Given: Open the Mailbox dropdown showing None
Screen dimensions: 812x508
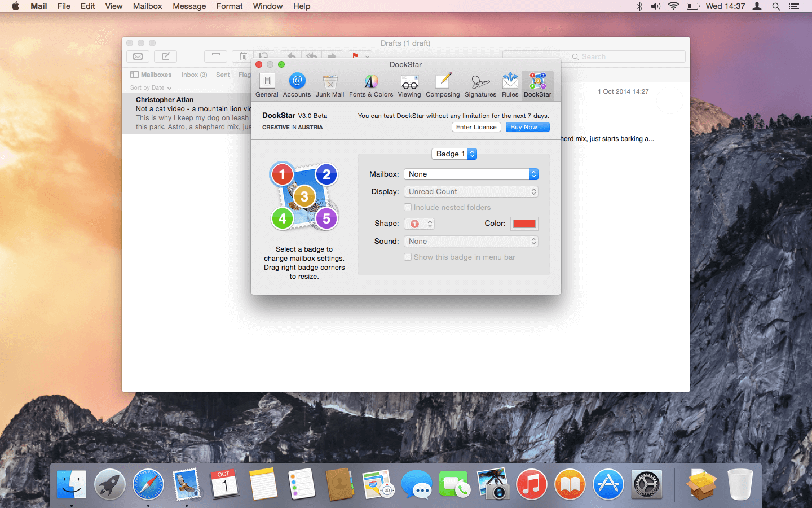Looking at the screenshot, I should 471,174.
